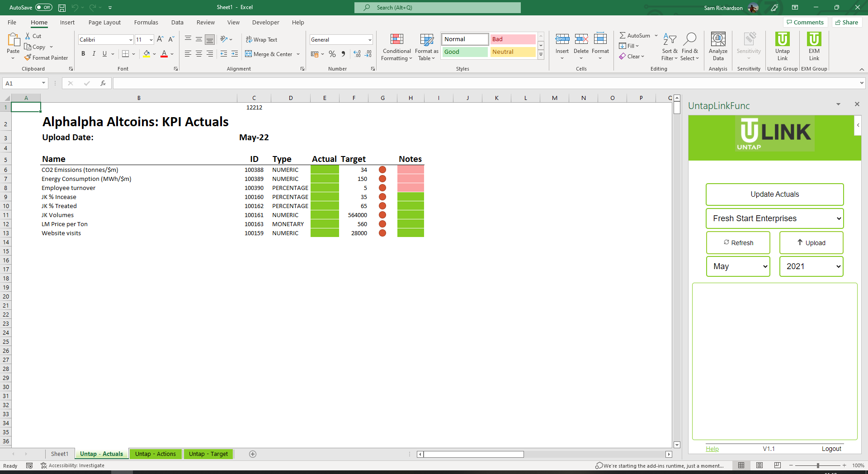Toggle Underline formatting
The height and width of the screenshot is (474, 868).
point(104,54)
